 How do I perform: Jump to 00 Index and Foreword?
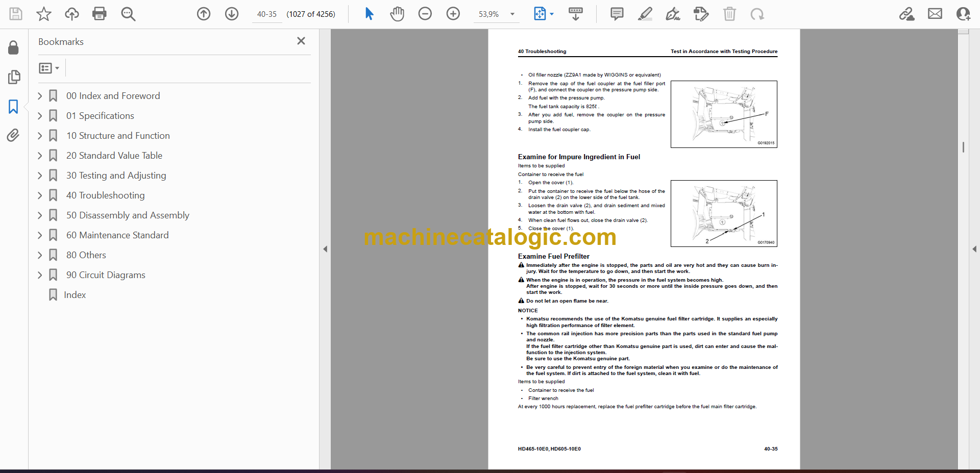(x=113, y=96)
